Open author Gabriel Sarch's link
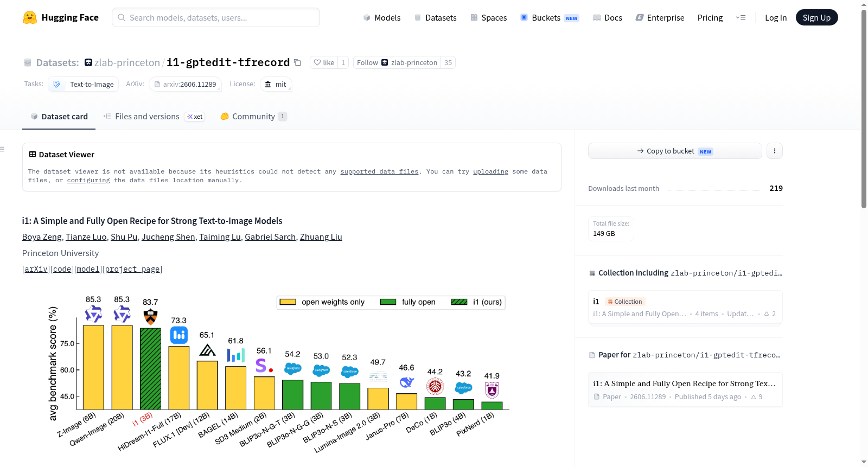The width and height of the screenshot is (868, 467). [x=270, y=237]
